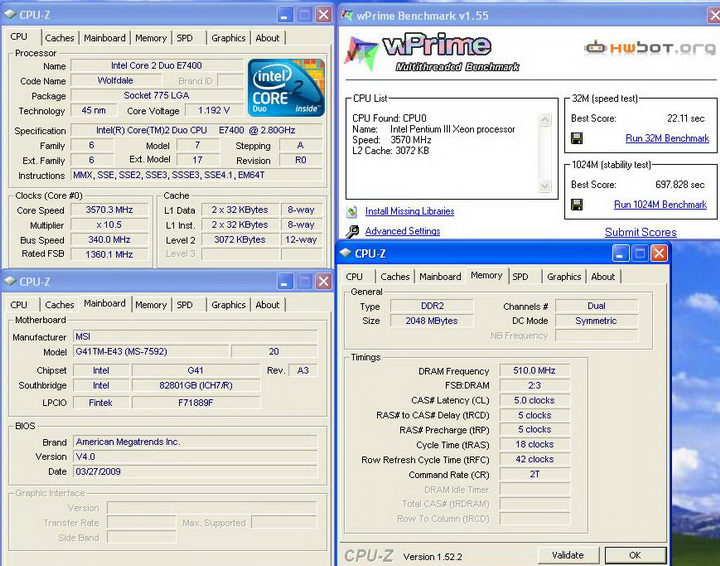Click the Run 32M Benchmark link

pyautogui.click(x=667, y=138)
